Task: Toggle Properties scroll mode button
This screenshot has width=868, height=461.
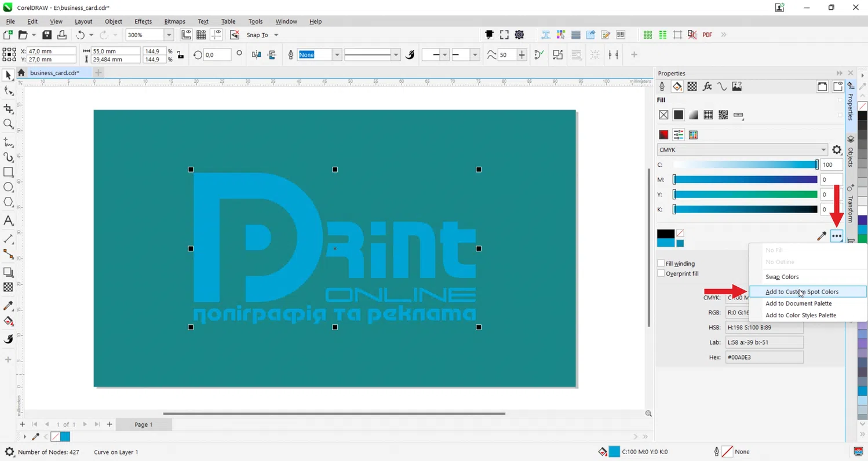Action: 822,86
